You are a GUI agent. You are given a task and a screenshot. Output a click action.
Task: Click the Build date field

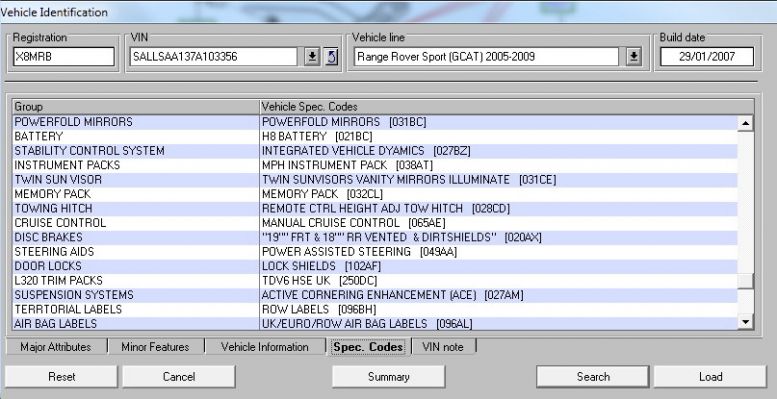[707, 57]
